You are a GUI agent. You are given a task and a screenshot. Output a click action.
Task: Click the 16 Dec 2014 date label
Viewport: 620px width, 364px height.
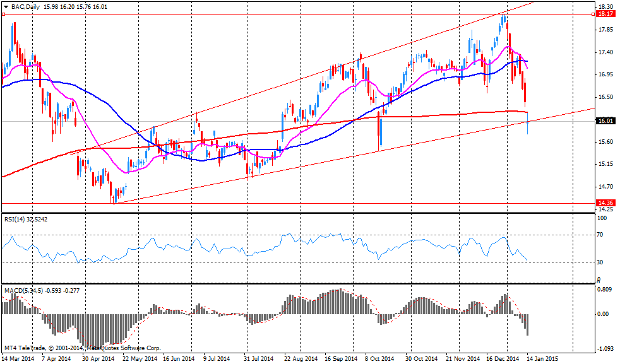point(503,358)
